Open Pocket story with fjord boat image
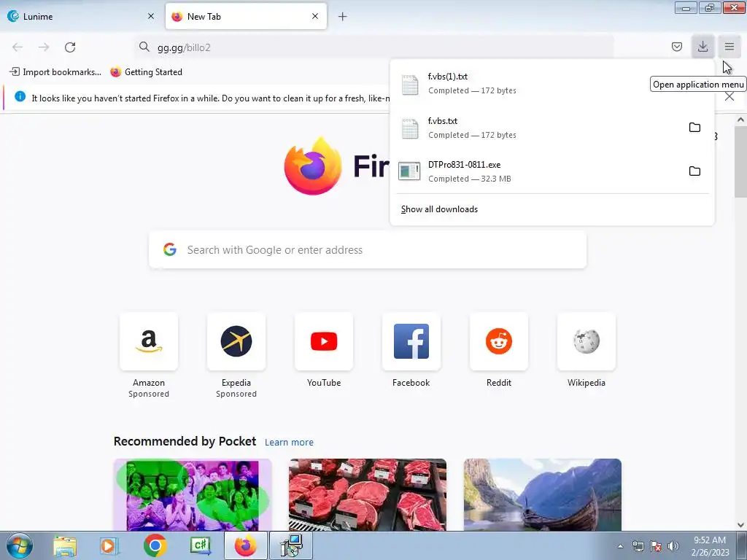 543,495
